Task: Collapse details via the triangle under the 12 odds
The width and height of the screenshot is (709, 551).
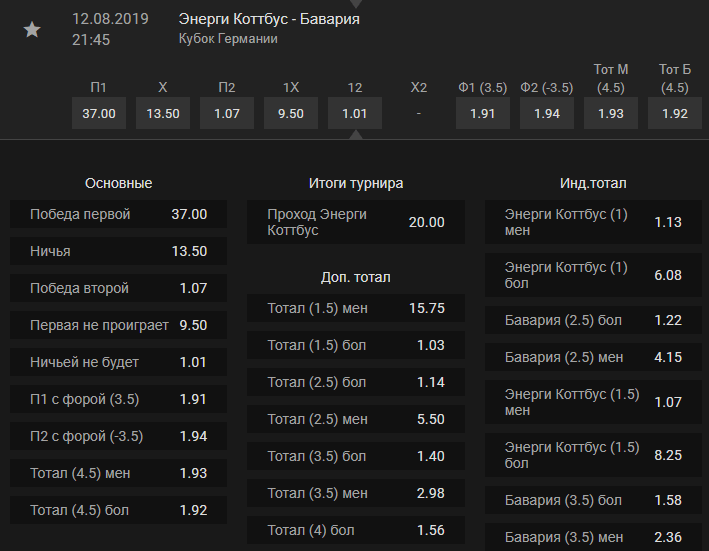Action: coord(355,135)
